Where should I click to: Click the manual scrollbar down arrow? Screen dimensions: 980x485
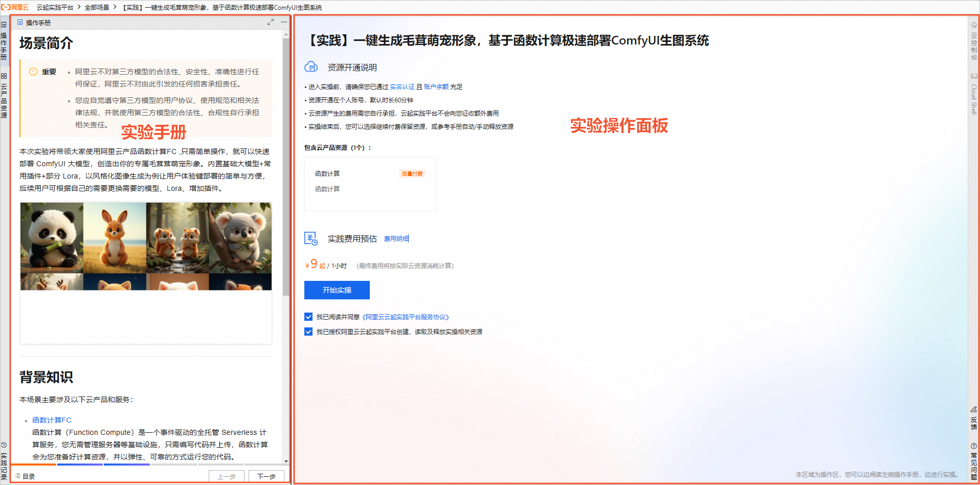coord(286,461)
